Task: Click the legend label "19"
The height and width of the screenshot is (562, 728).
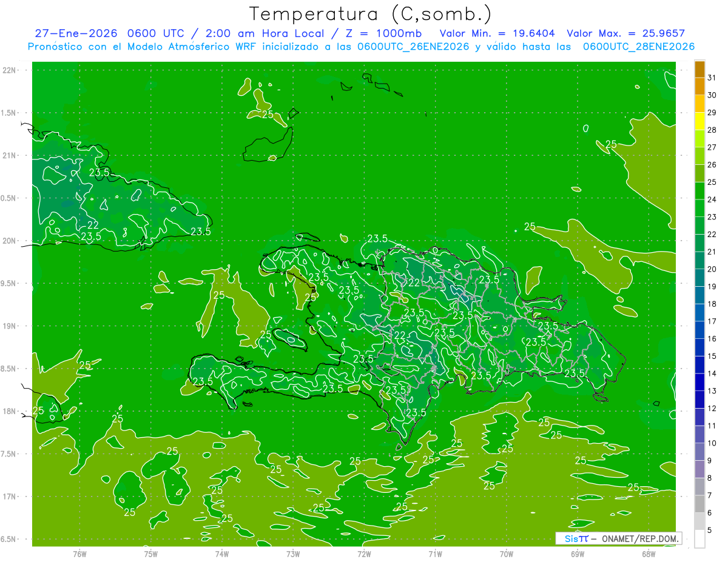Action: click(712, 287)
